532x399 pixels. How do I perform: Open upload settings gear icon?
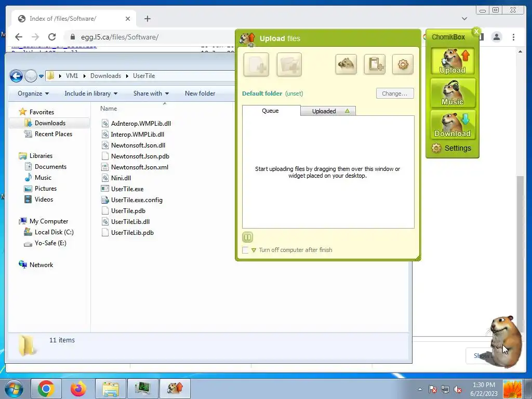point(403,64)
